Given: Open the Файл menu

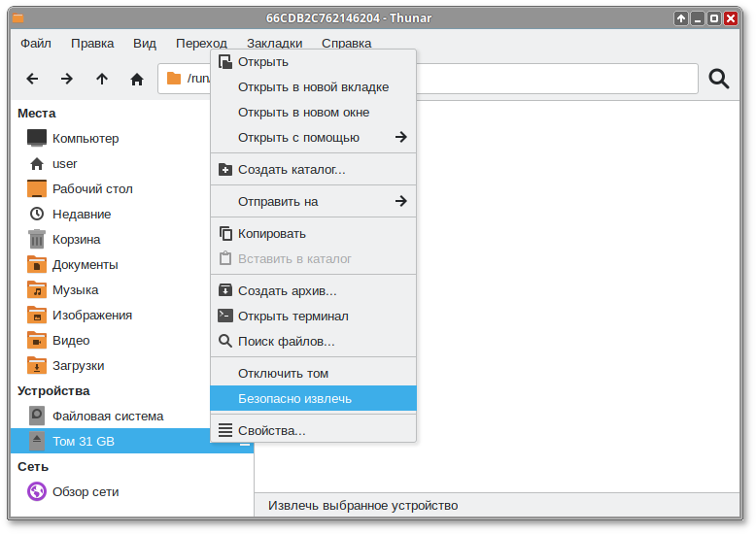Looking at the screenshot, I should tap(36, 43).
